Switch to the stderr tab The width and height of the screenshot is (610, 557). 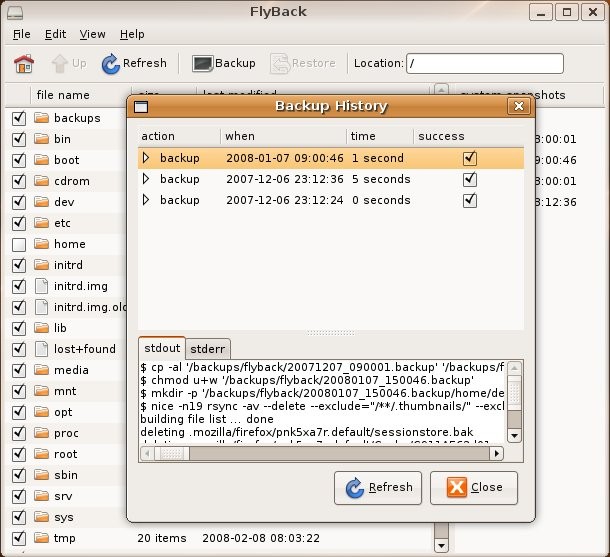click(208, 349)
